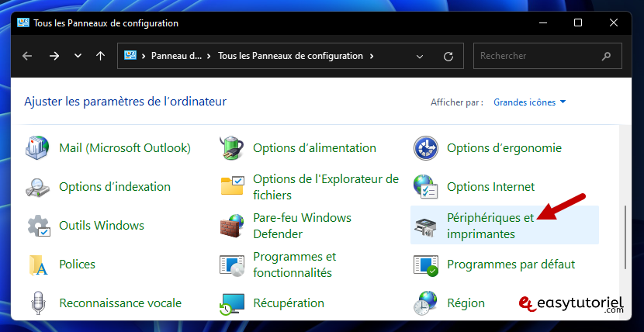Open the Options d'ergonomie icon

click(425, 147)
